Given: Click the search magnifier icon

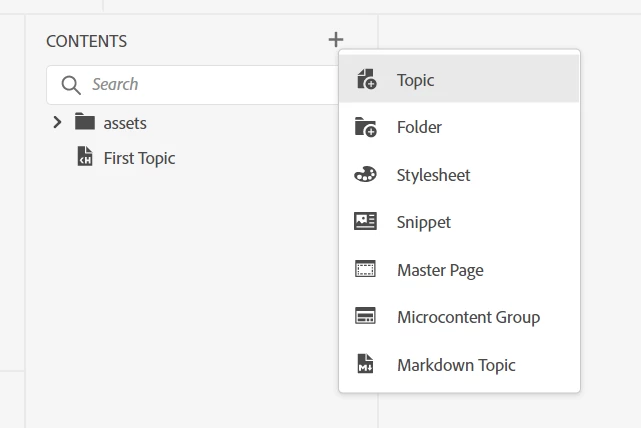Looking at the screenshot, I should tap(70, 85).
